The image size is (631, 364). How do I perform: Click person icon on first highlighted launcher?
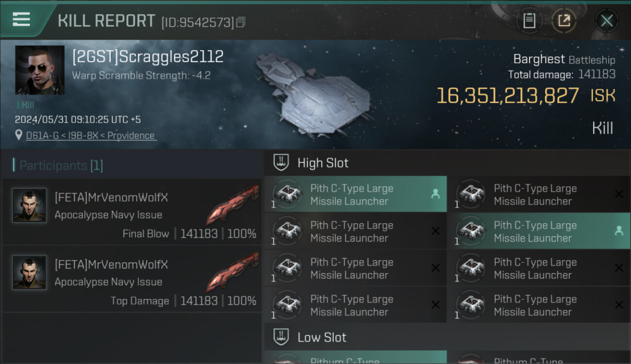point(435,194)
